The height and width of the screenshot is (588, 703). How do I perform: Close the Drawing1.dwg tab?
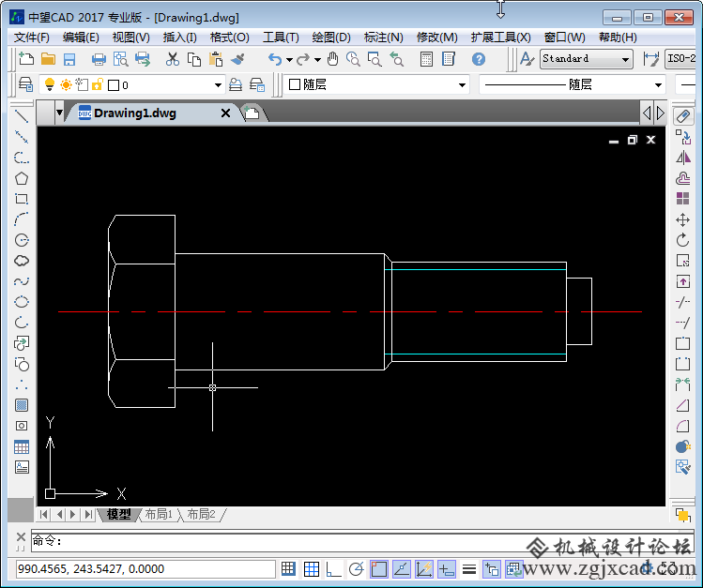point(225,113)
